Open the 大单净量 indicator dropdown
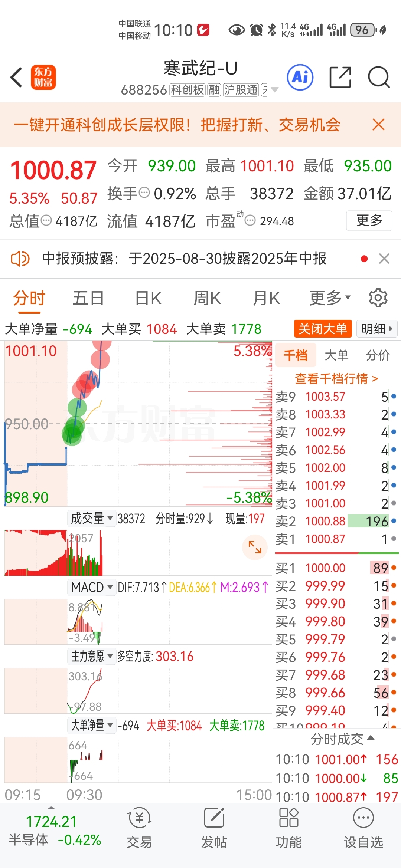Screen dimensions: 401x868 (92, 725)
